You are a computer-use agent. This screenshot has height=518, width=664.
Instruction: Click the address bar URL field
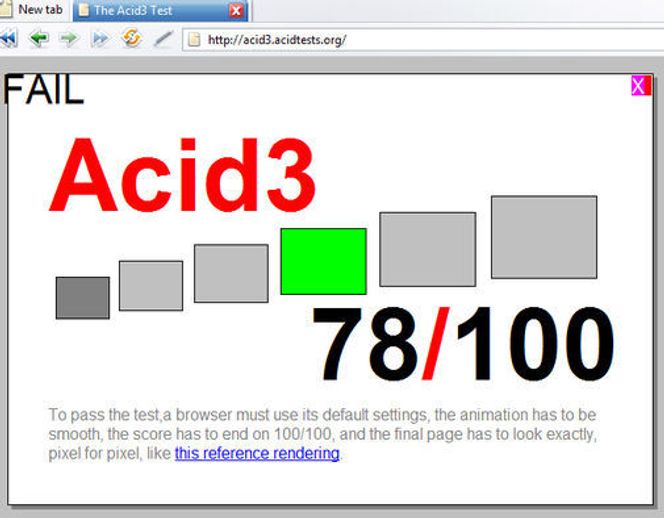tap(423, 40)
